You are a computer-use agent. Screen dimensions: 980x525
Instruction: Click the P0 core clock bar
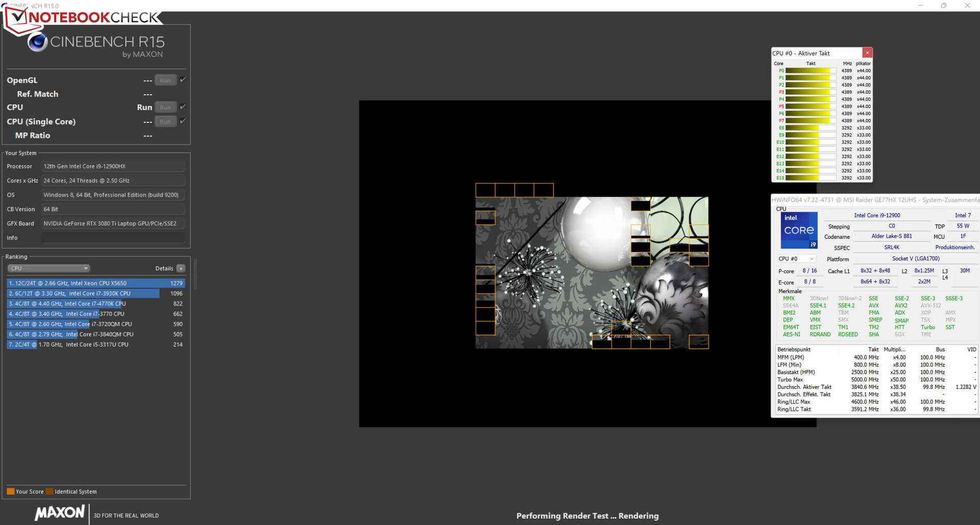pyautogui.click(x=810, y=71)
